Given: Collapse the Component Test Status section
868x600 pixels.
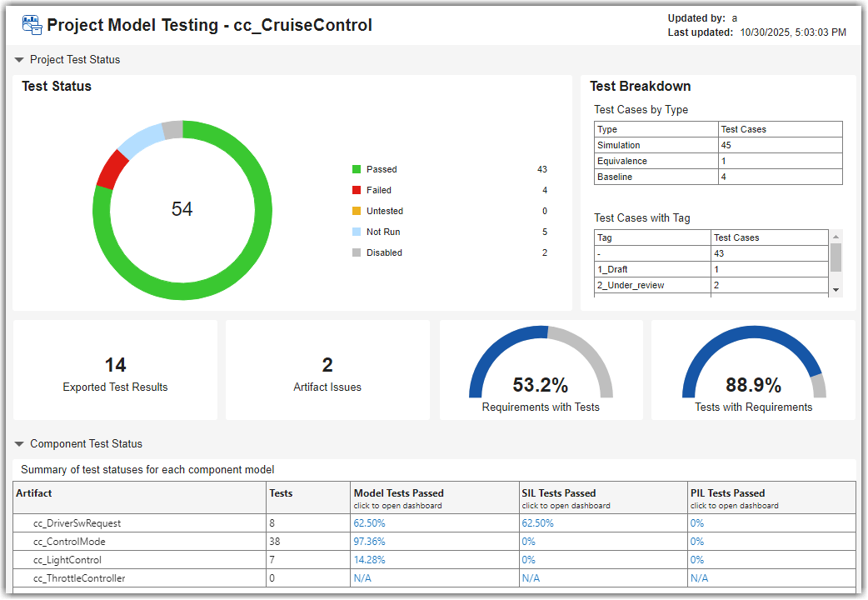Looking at the screenshot, I should click(x=18, y=443).
